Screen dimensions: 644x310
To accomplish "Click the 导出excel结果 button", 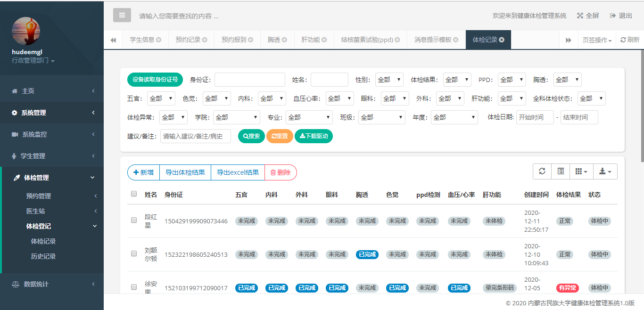I will click(x=238, y=172).
